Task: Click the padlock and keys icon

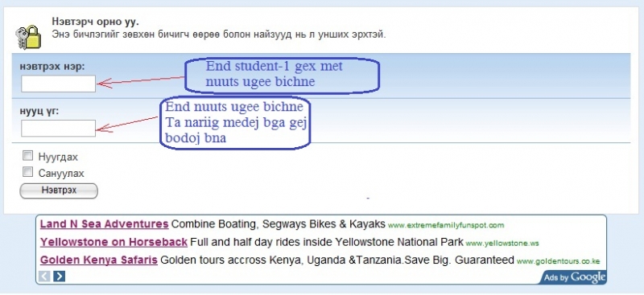Action: 28,37
